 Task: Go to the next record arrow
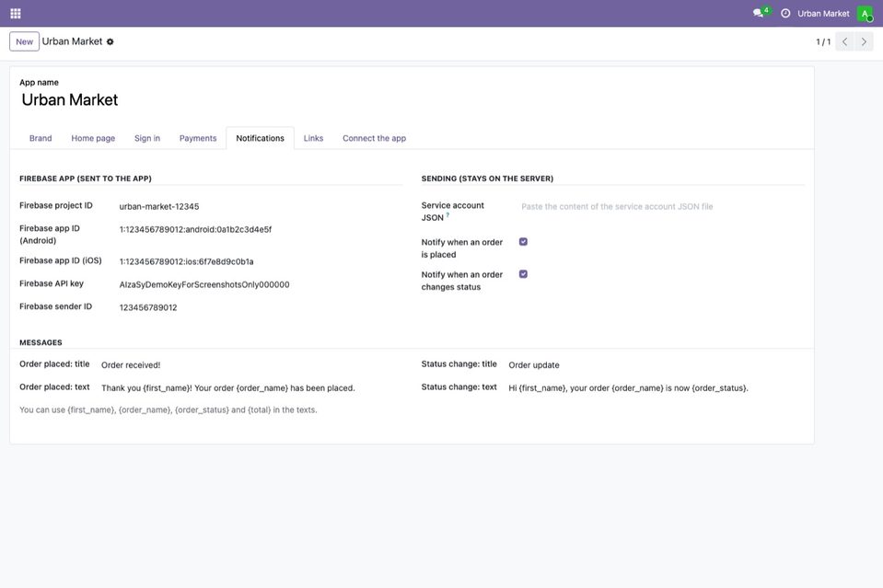[864, 41]
